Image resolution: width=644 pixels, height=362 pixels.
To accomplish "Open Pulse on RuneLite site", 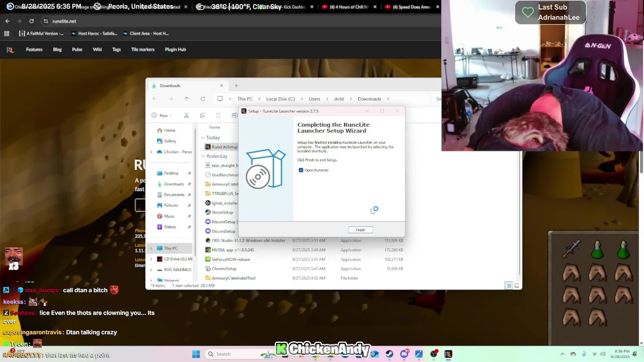I will (77, 49).
